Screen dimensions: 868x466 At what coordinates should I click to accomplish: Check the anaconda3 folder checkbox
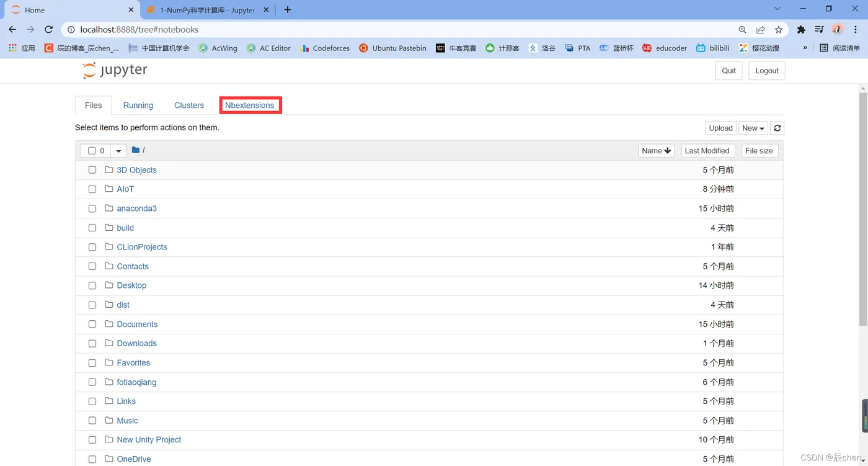(x=92, y=208)
